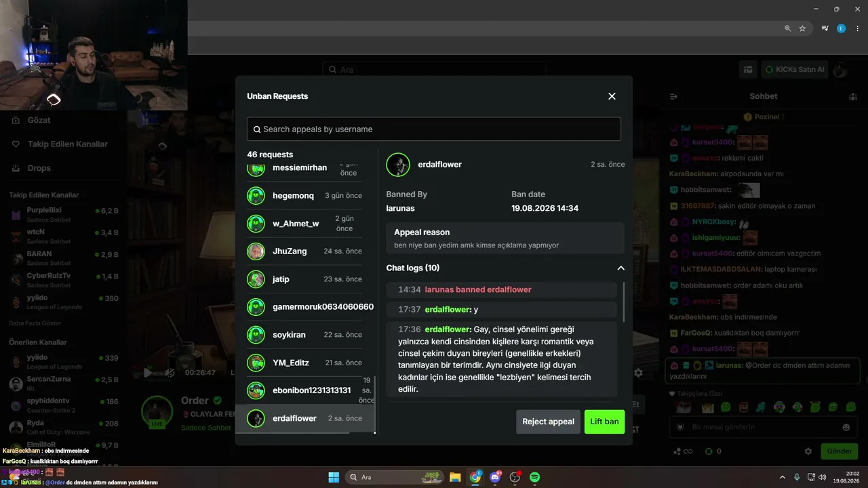This screenshot has width=868, height=488.
Task: Open Spotify from taskbar
Action: (534, 477)
